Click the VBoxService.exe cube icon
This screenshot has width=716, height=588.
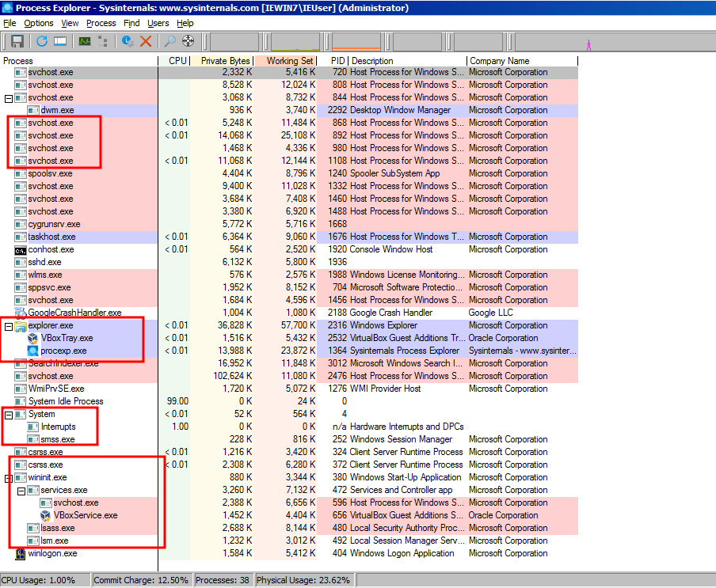point(46,515)
